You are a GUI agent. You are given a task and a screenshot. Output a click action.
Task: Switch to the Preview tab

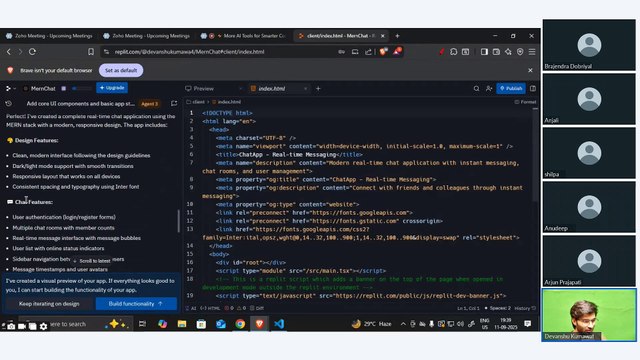coord(199,89)
